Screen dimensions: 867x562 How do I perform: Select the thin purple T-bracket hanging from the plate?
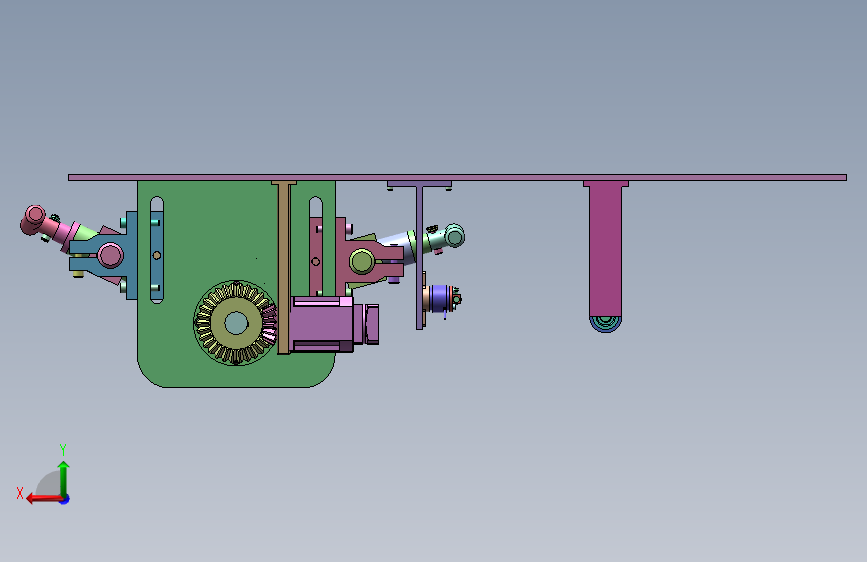coord(420,254)
